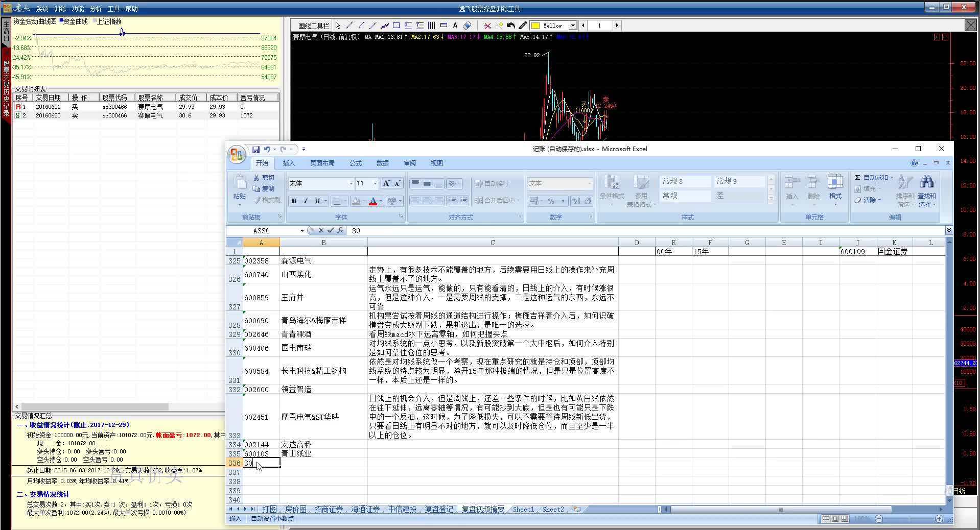Open the 字体 group dialog launcher
This screenshot has height=530, width=980.
[401, 217]
